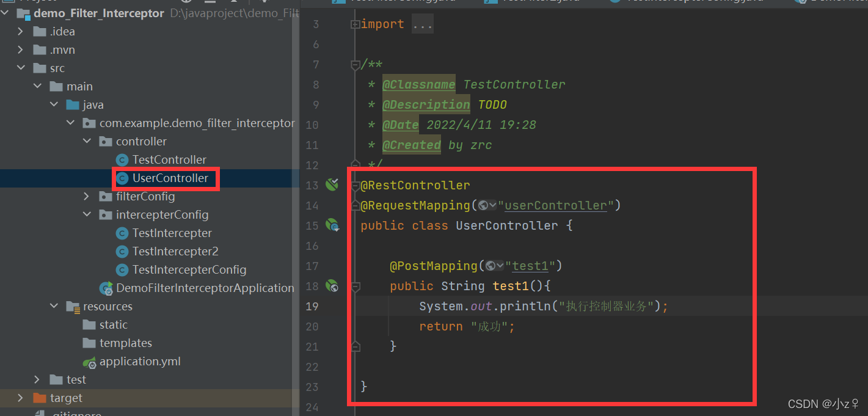
Task: Click the @Classname Javadoc tag
Action: pos(419,84)
